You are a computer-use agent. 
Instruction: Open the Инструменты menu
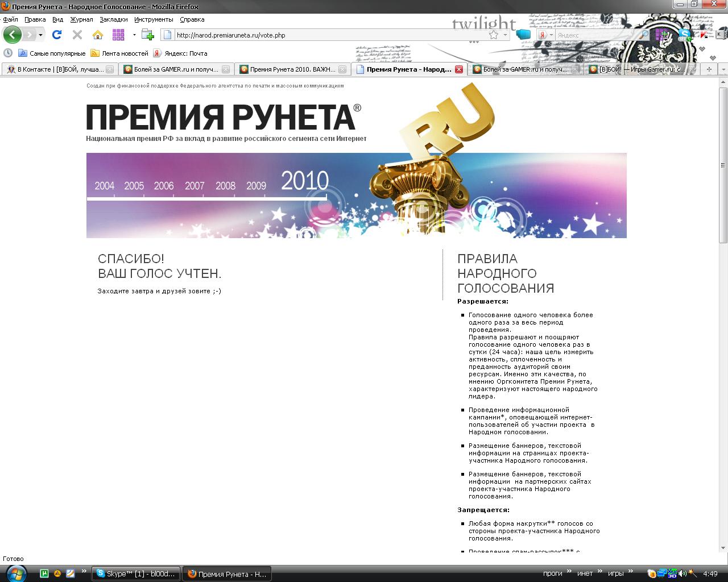(x=154, y=19)
